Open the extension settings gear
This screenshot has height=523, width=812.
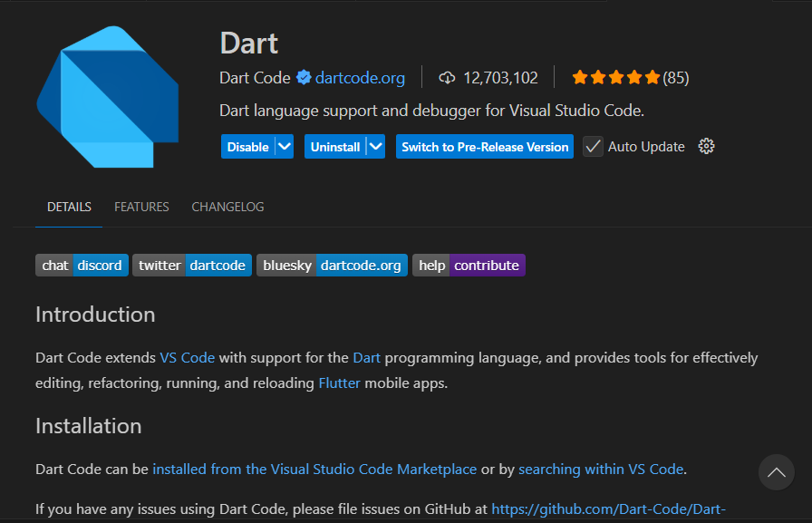coord(706,146)
